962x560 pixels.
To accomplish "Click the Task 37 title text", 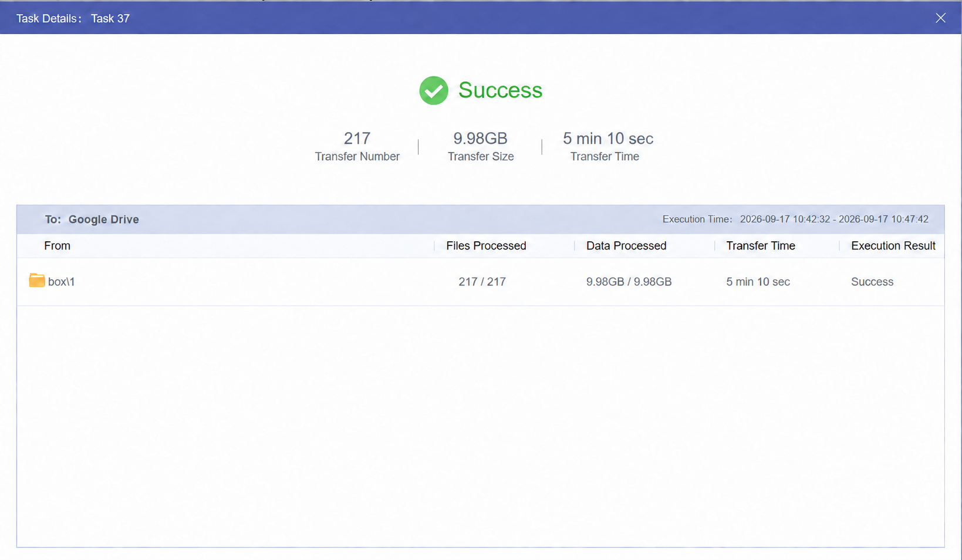I will click(110, 18).
